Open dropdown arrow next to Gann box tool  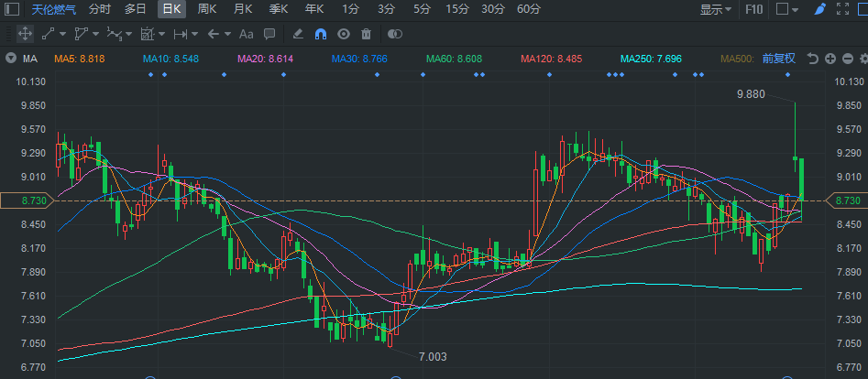coord(161,34)
